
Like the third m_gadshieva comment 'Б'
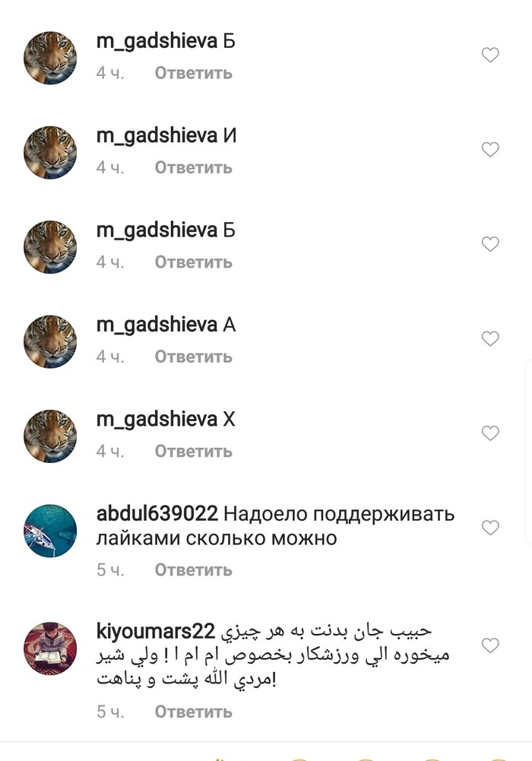[x=490, y=243]
